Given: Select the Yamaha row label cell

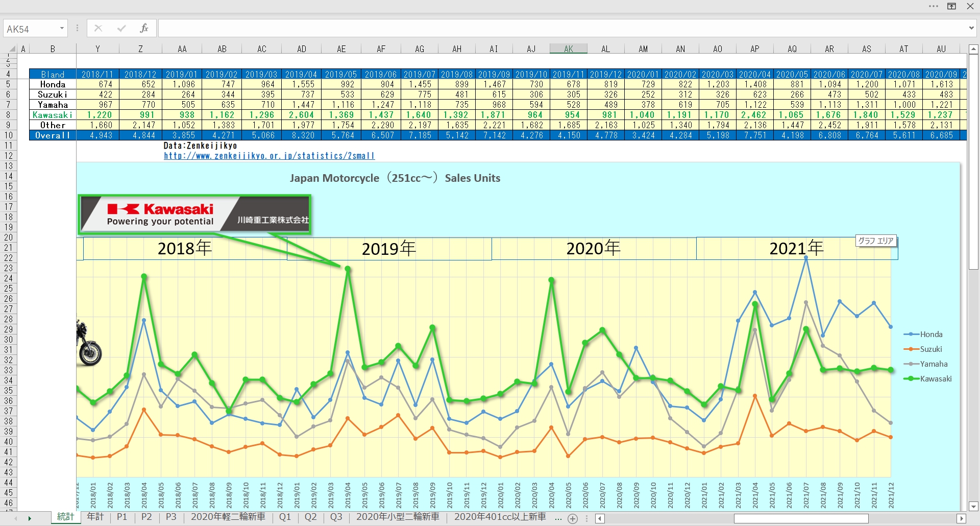Looking at the screenshot, I should (x=53, y=105).
